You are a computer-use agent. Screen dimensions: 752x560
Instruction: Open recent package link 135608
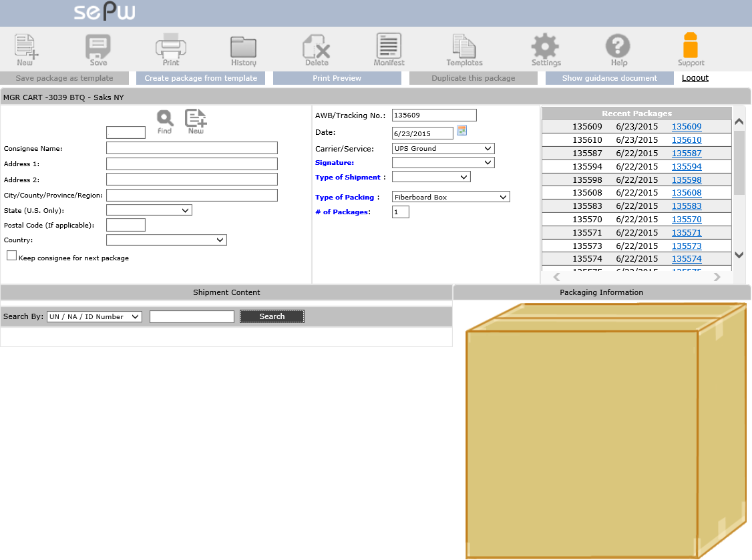point(687,193)
